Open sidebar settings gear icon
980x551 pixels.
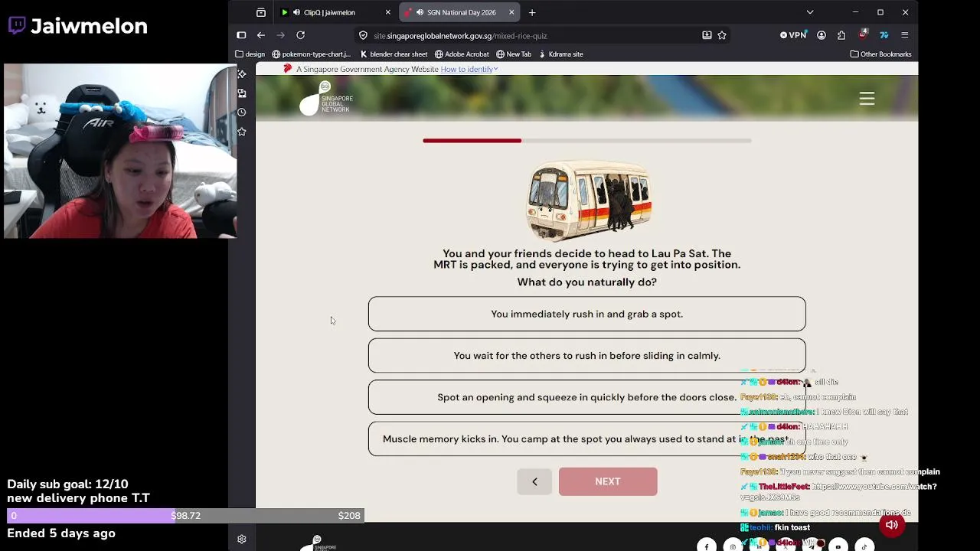[242, 539]
